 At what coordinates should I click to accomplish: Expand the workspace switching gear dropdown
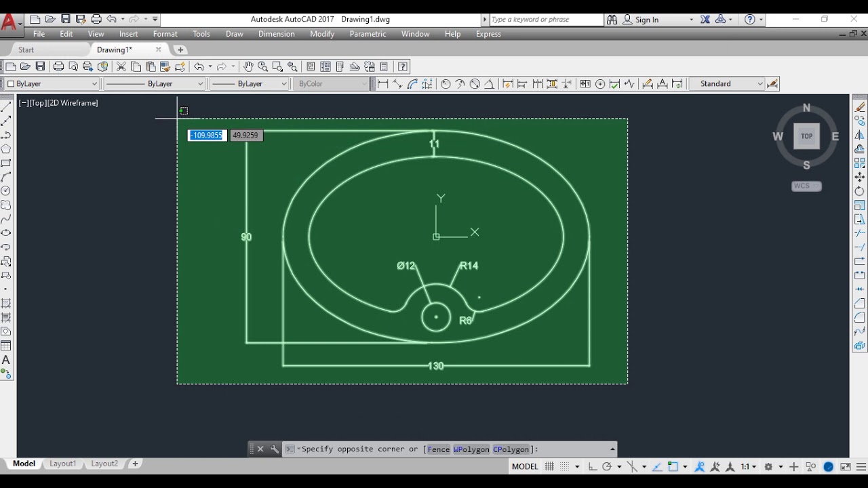click(x=781, y=467)
